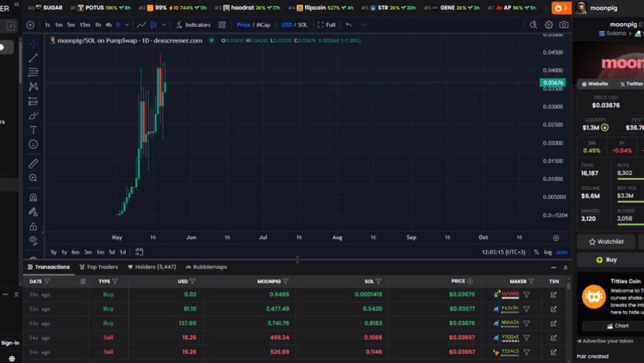Screen dimensions: 644x363
Task: Open the emoji icons tool
Action: [33, 144]
